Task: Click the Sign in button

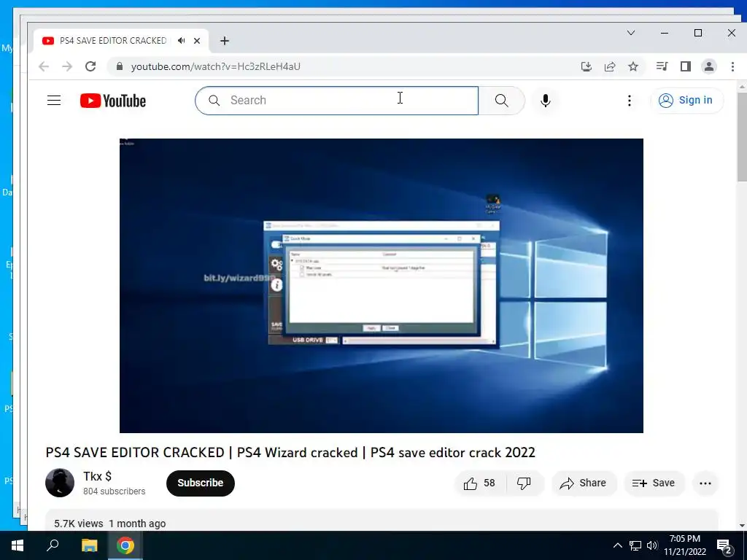Action: [x=686, y=101]
